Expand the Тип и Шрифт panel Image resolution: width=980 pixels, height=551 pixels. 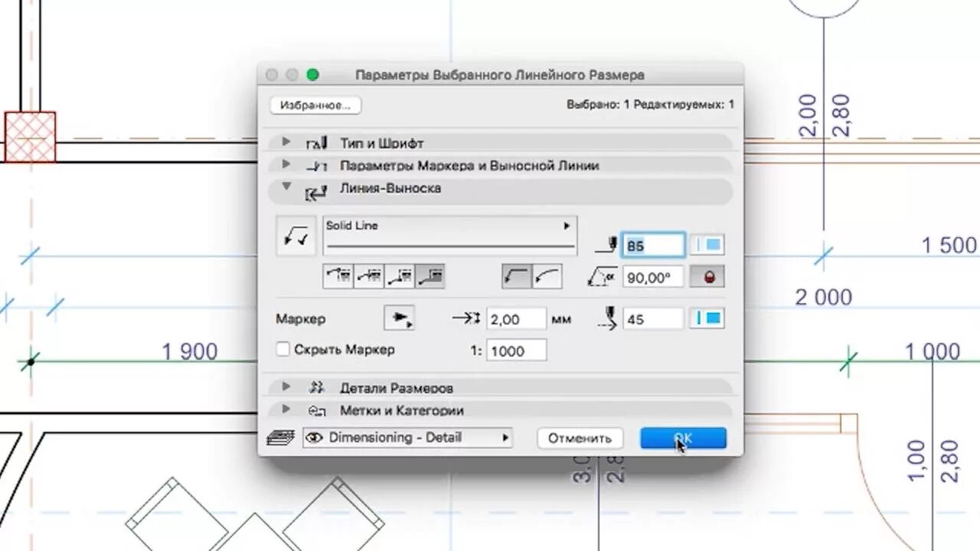[286, 142]
